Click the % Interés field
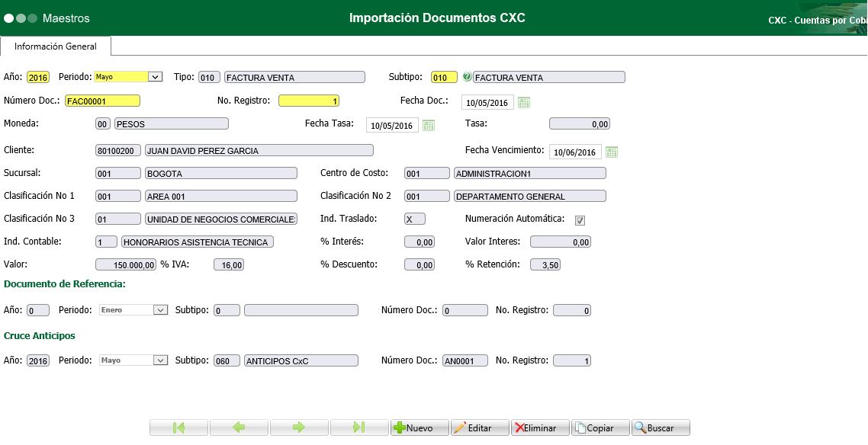Image resolution: width=868 pixels, height=445 pixels. tap(419, 242)
